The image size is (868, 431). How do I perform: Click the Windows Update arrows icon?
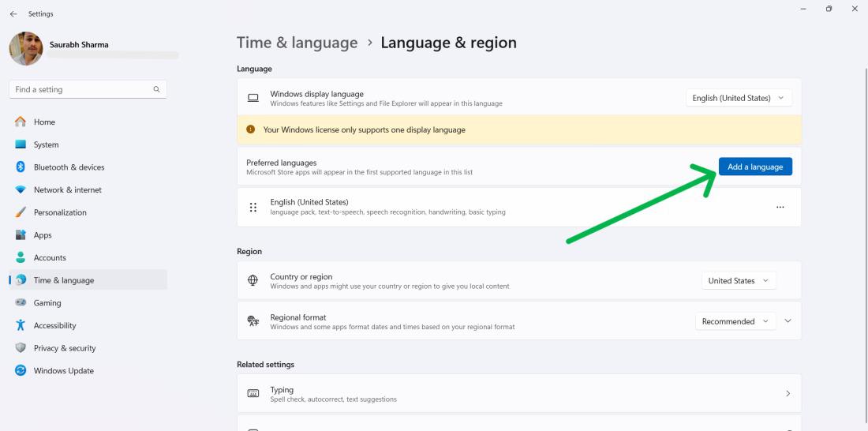[x=21, y=371]
